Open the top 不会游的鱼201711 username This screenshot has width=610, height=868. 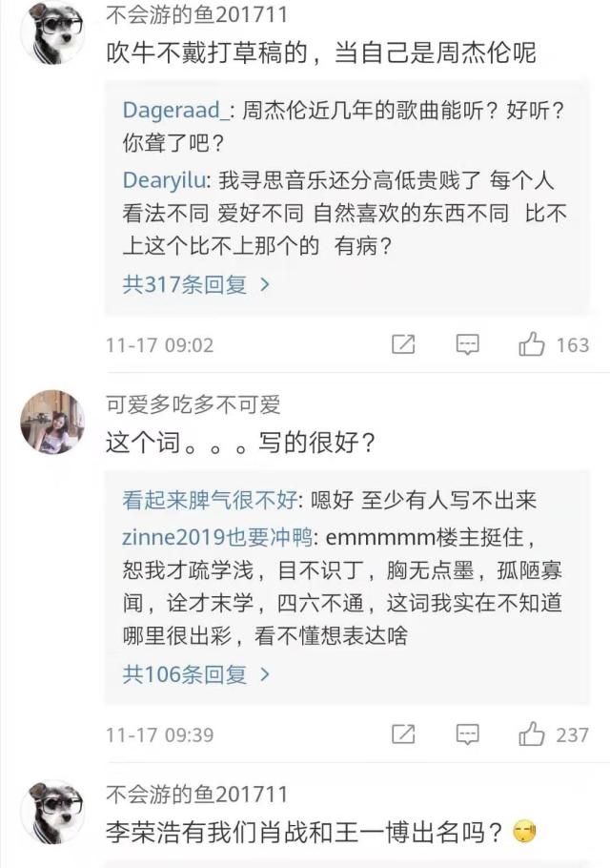pyautogui.click(x=196, y=16)
